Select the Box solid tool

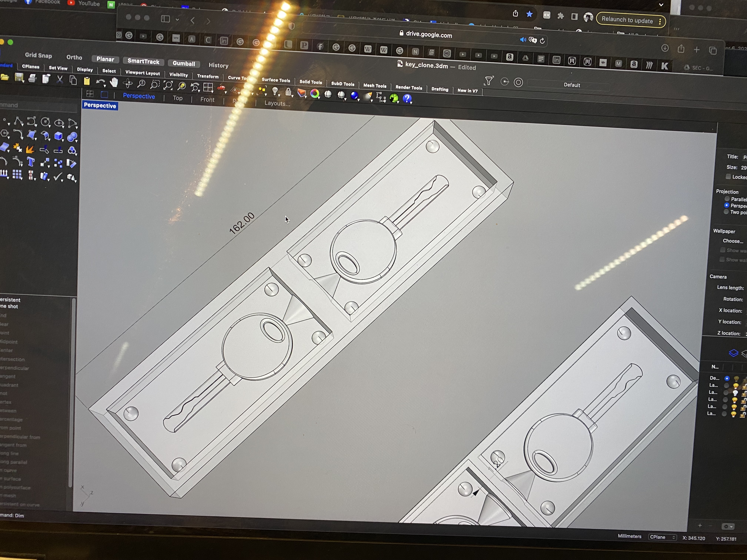(x=58, y=136)
